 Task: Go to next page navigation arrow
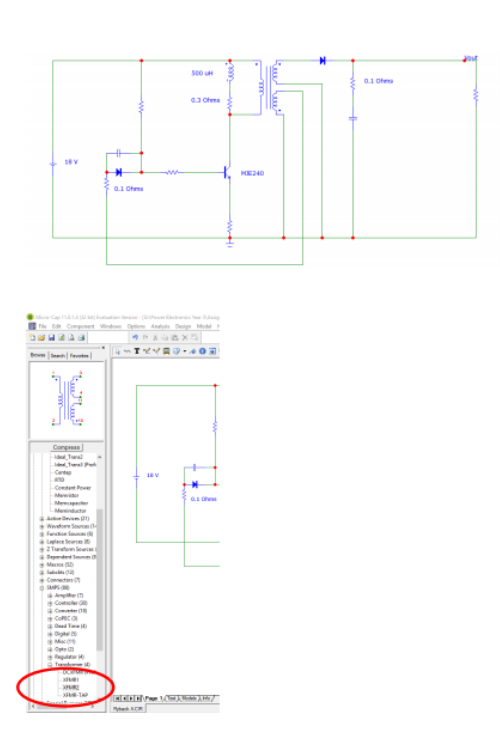point(131,698)
